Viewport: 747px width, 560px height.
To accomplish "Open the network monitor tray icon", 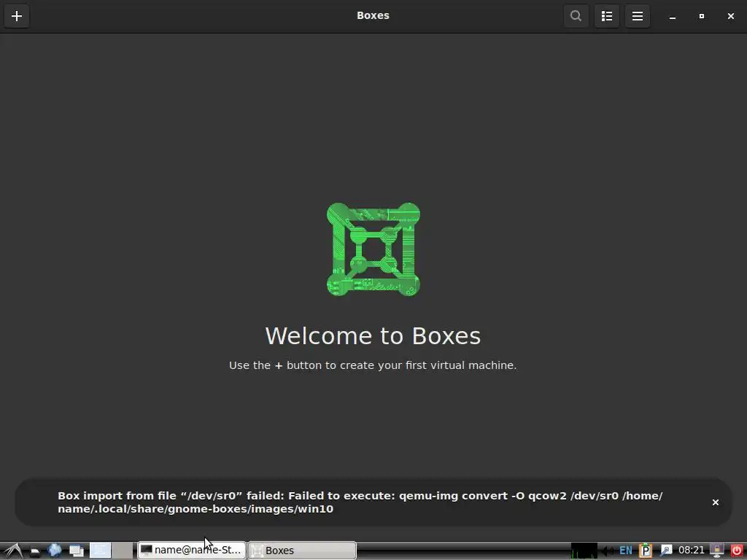I will pos(717,551).
